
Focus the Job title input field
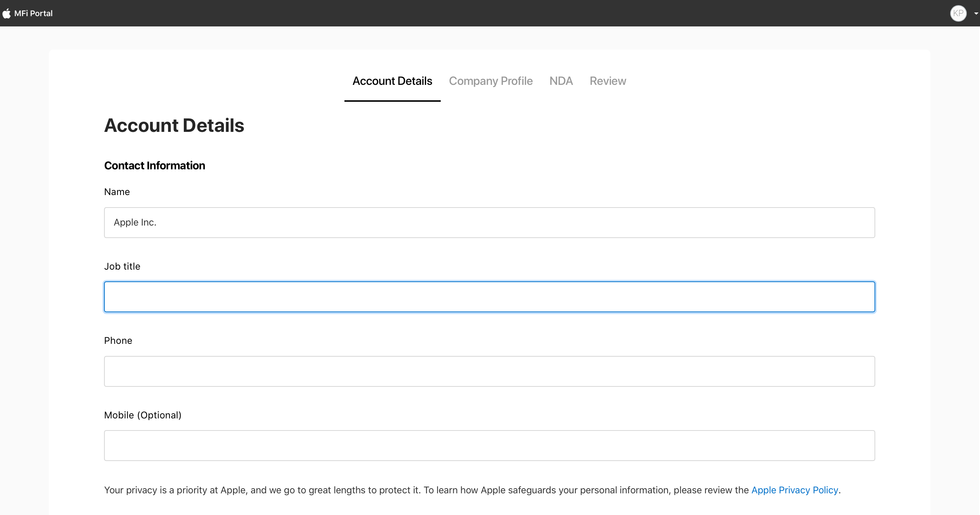489,297
